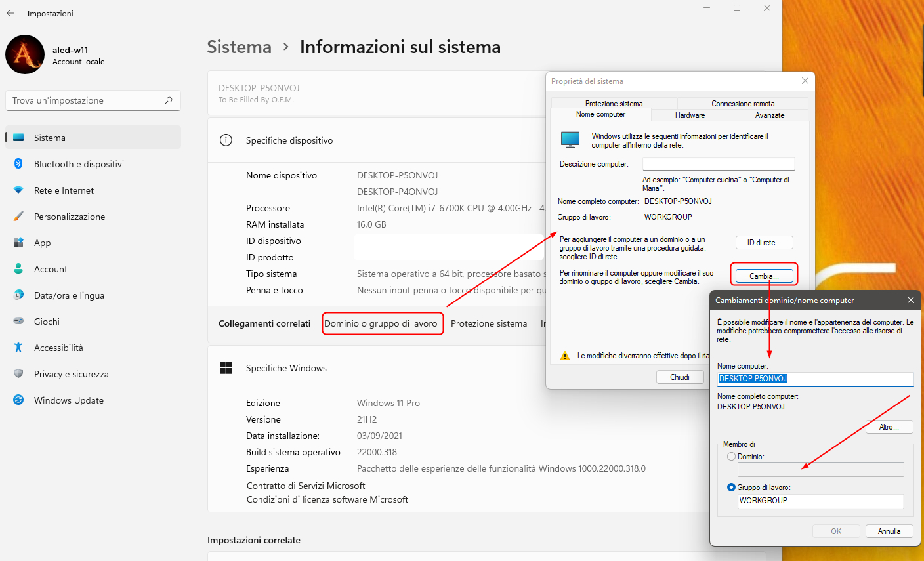This screenshot has width=924, height=561.
Task: Open Contratto di Servizi Microsoft link
Action: tap(306, 486)
